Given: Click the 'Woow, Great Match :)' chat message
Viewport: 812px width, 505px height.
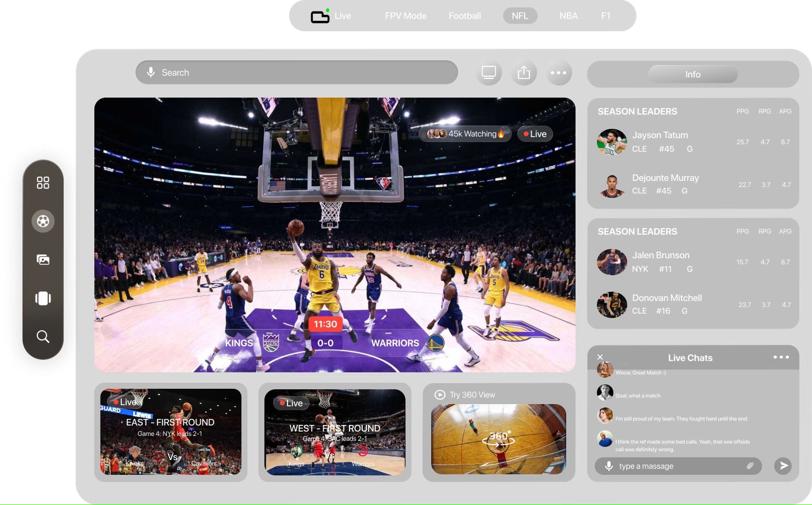Looking at the screenshot, I should click(640, 373).
